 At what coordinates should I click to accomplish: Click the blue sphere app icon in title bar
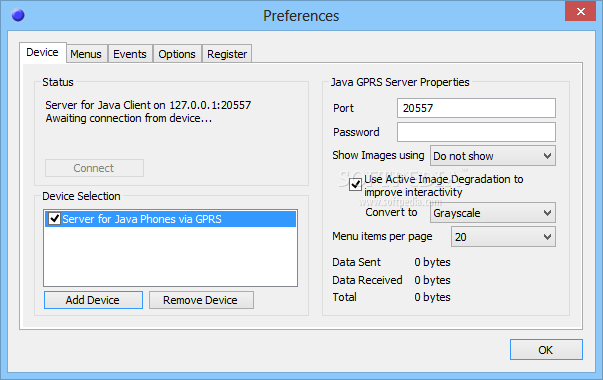click(x=18, y=15)
